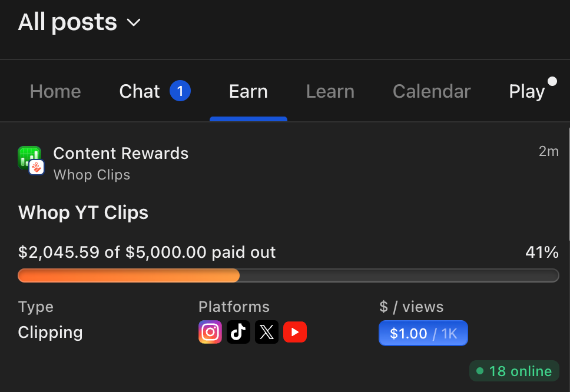Click the Whop Clips author subtitle
The height and width of the screenshot is (392, 570).
[x=92, y=175]
